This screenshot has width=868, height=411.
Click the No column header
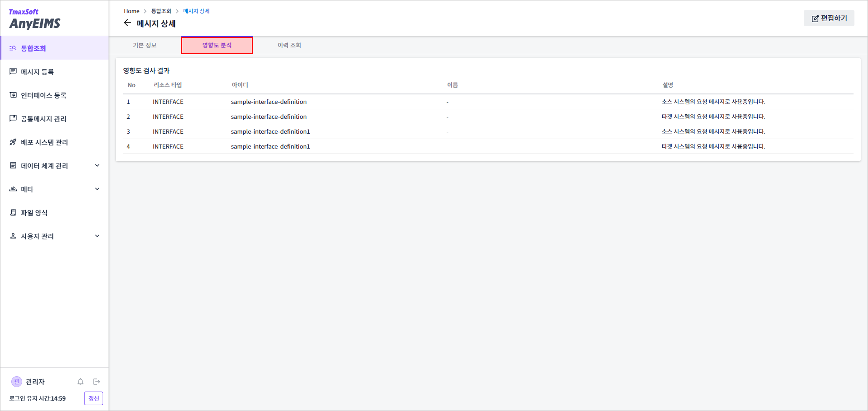point(132,85)
